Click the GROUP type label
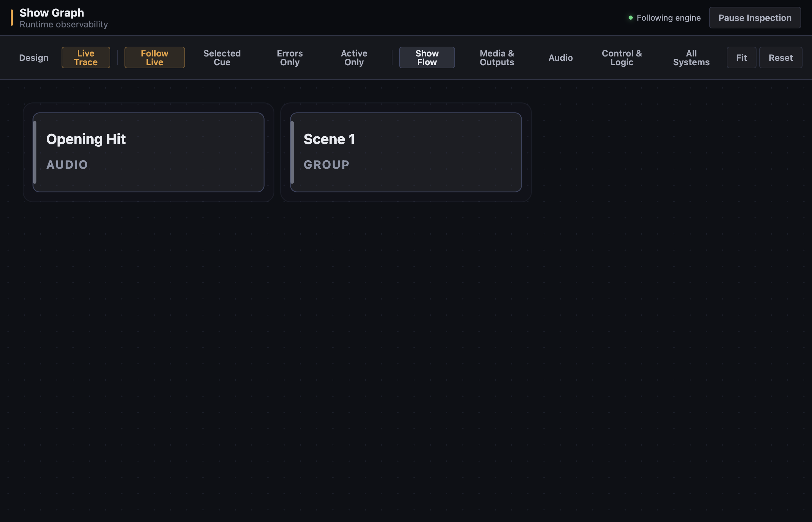812x522 pixels. click(x=326, y=165)
